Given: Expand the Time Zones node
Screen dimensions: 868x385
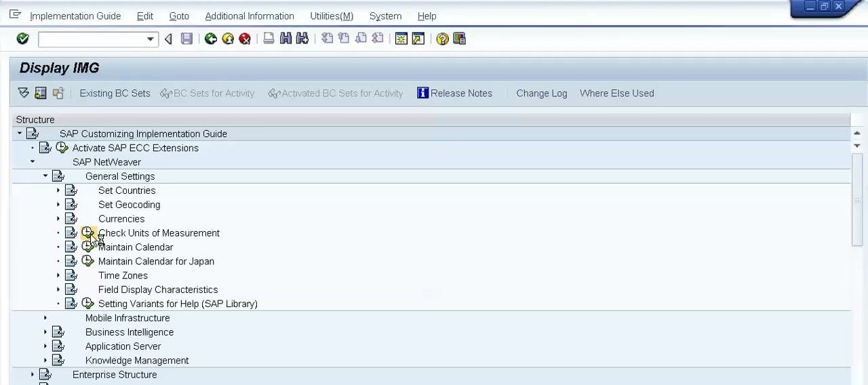Looking at the screenshot, I should (58, 275).
